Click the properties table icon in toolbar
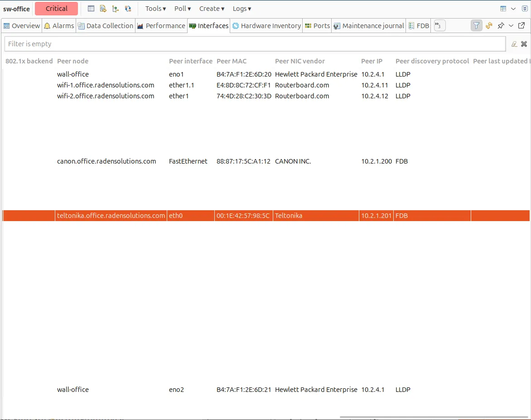The width and height of the screenshot is (531, 420). tap(91, 9)
